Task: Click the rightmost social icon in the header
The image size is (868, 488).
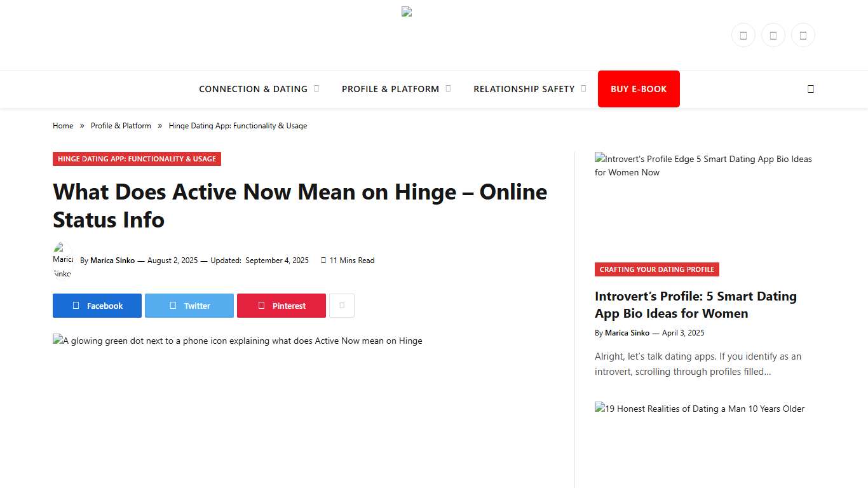Action: pos(803,35)
